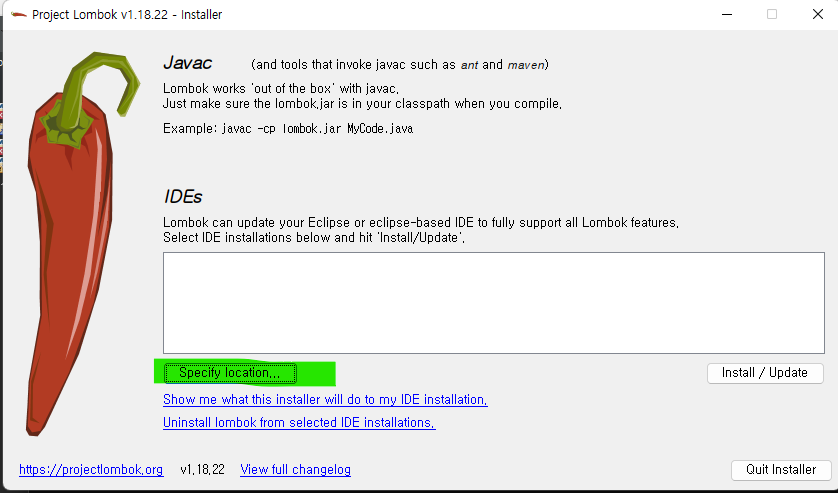Click the 'Project Lombok v1.18.22 - Installer' title text
Viewport: 838px width, 493px height.
[x=127, y=14]
